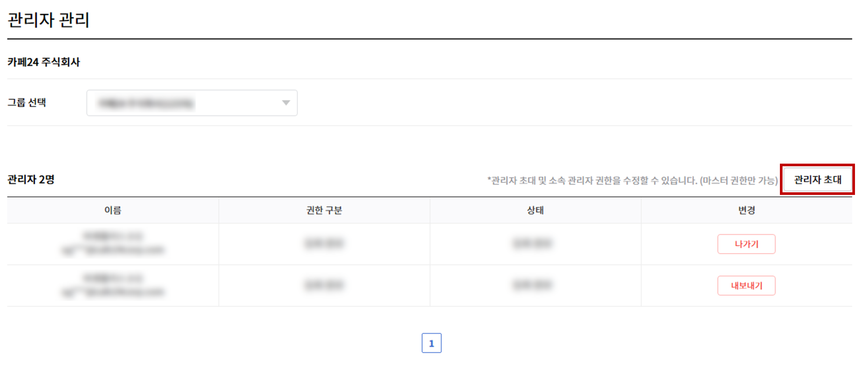
Task: Click the 관리자 초대 button
Action: coord(817,180)
